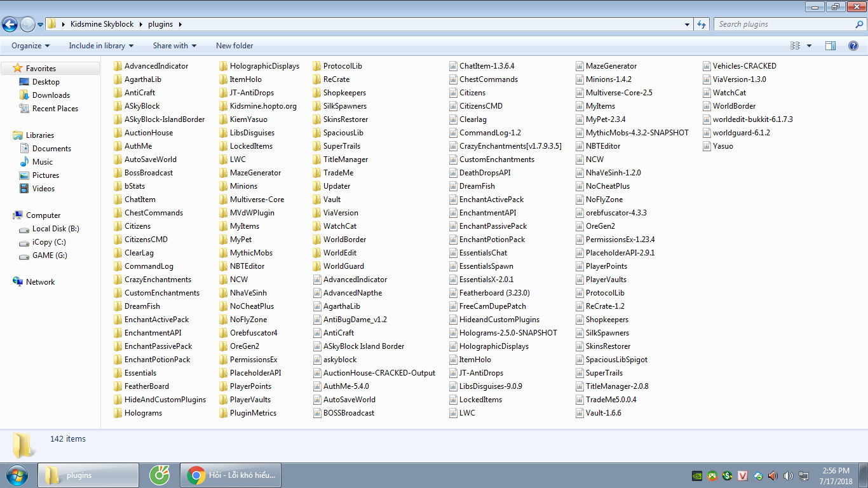The width and height of the screenshot is (868, 488).
Task: Open the Videos library
Action: pos(43,189)
